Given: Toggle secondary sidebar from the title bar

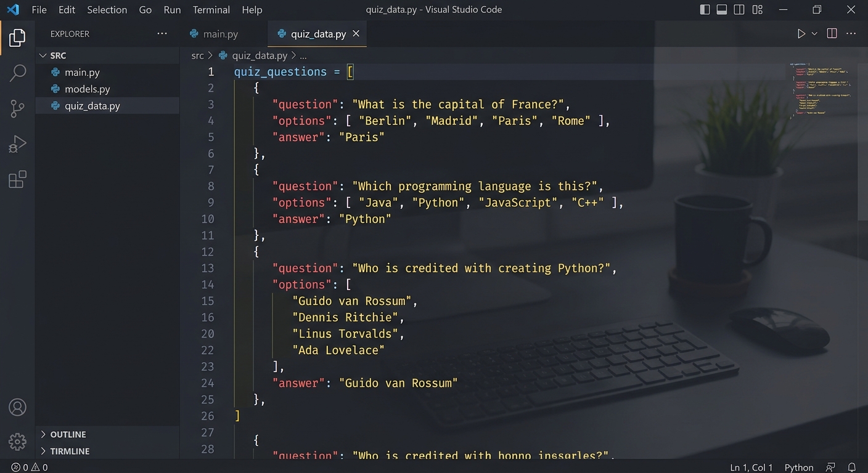Looking at the screenshot, I should (x=739, y=9).
